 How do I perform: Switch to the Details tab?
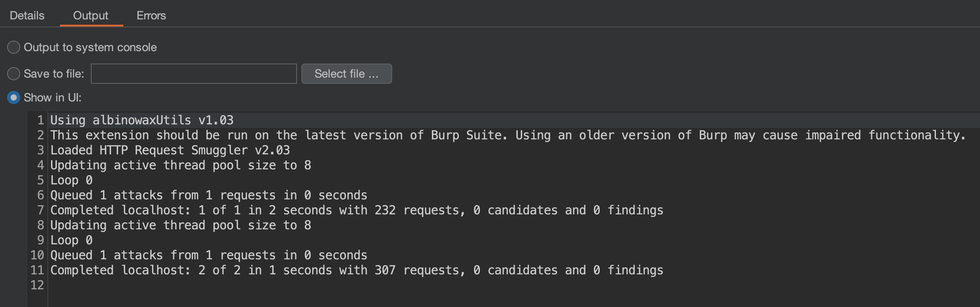click(27, 15)
